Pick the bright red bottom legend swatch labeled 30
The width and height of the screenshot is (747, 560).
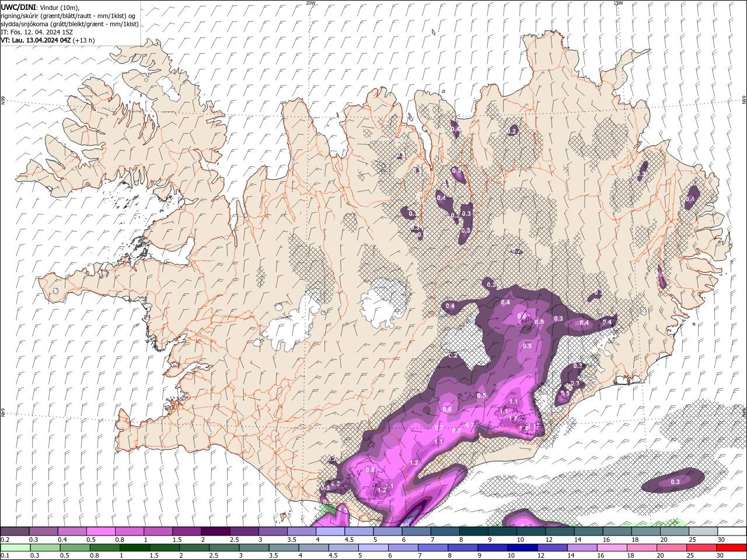(x=731, y=548)
